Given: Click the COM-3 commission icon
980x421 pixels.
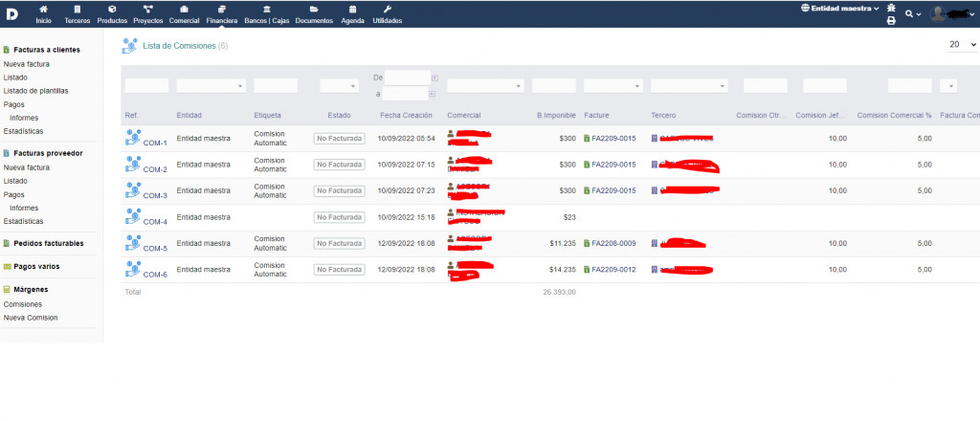Looking at the screenshot, I should [x=133, y=189].
